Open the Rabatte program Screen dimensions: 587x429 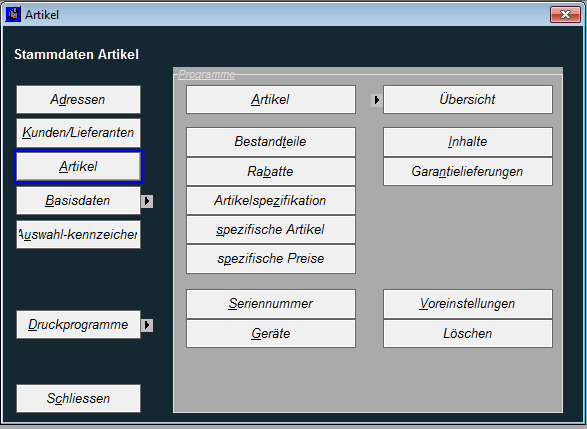pyautogui.click(x=271, y=171)
